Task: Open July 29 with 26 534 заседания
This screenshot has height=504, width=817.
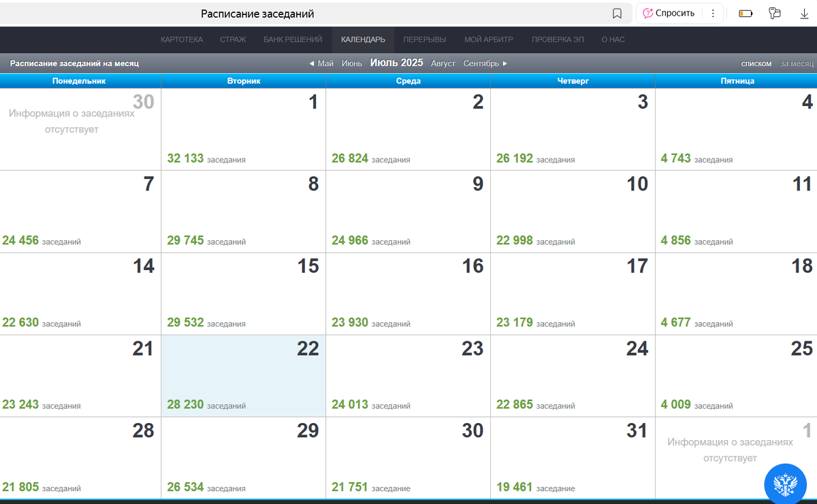Action: coord(244,458)
